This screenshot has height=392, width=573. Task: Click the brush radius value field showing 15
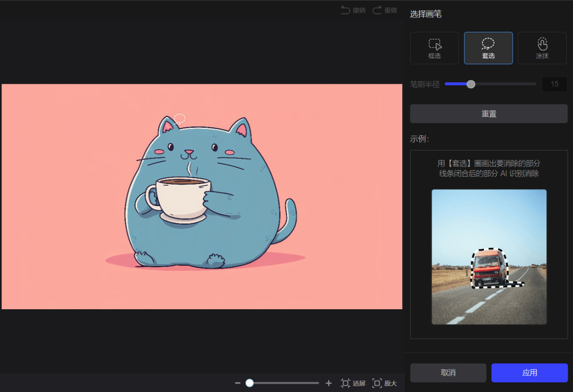pos(554,84)
